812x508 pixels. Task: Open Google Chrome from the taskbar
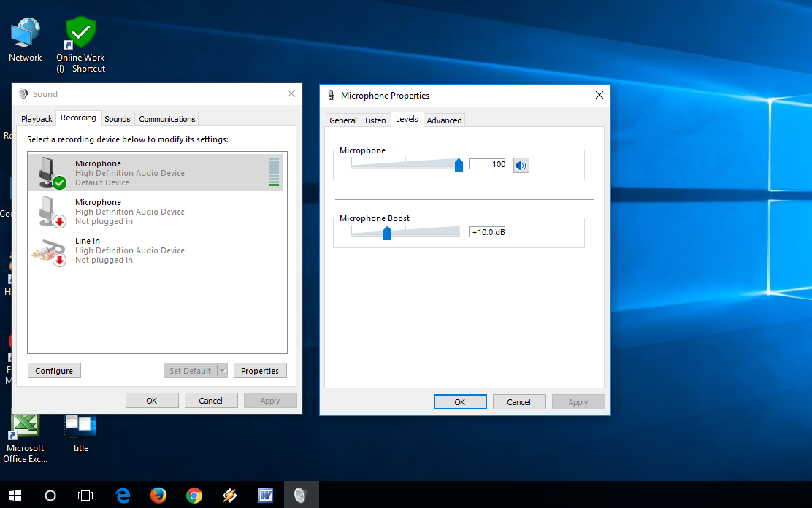pos(194,495)
